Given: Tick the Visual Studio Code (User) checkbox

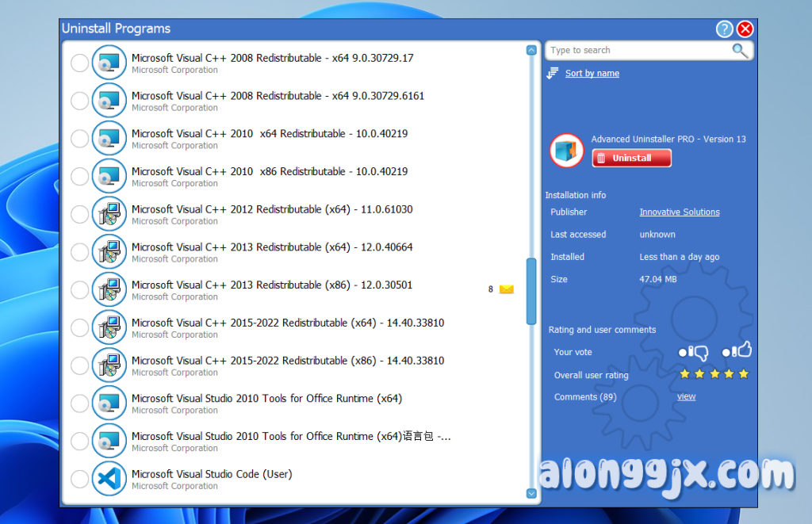Looking at the screenshot, I should [80, 479].
